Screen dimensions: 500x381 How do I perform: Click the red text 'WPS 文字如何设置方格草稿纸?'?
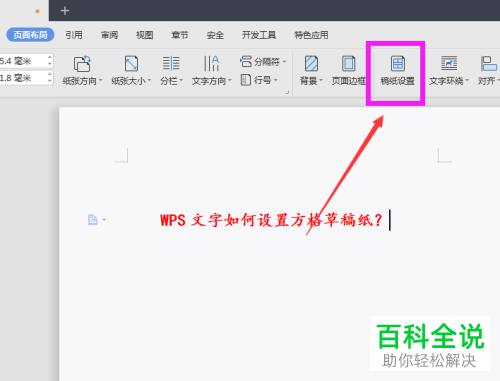[x=271, y=220]
